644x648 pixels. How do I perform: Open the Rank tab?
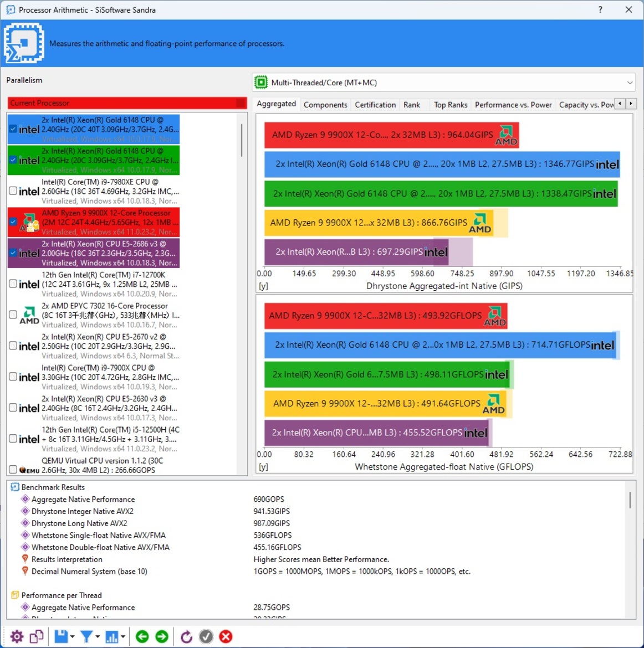click(x=412, y=105)
